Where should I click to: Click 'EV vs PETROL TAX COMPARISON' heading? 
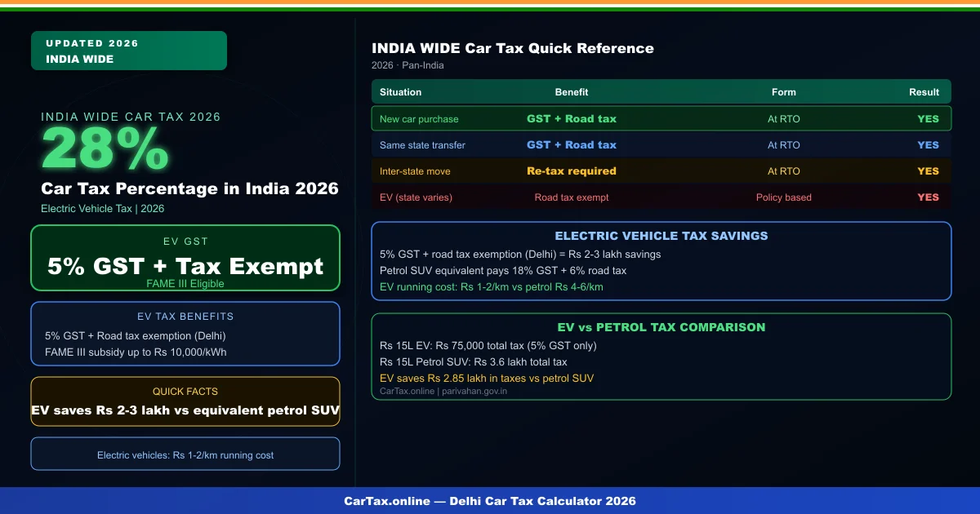click(661, 327)
